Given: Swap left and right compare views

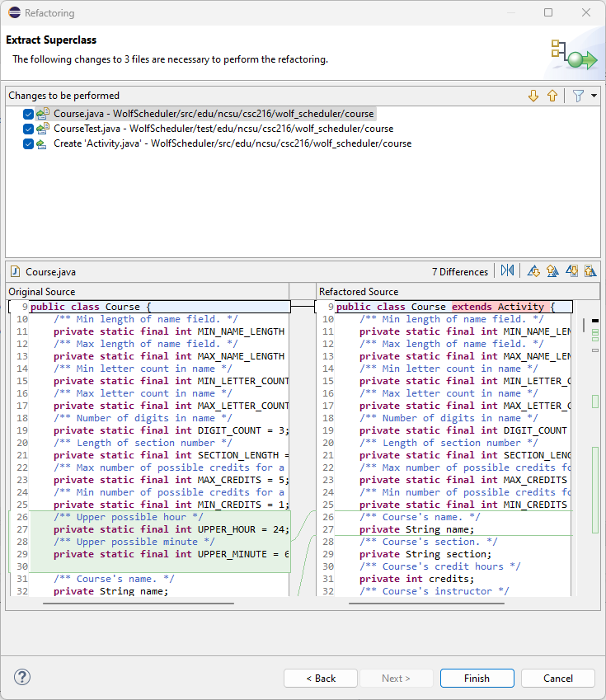Looking at the screenshot, I should [x=507, y=270].
